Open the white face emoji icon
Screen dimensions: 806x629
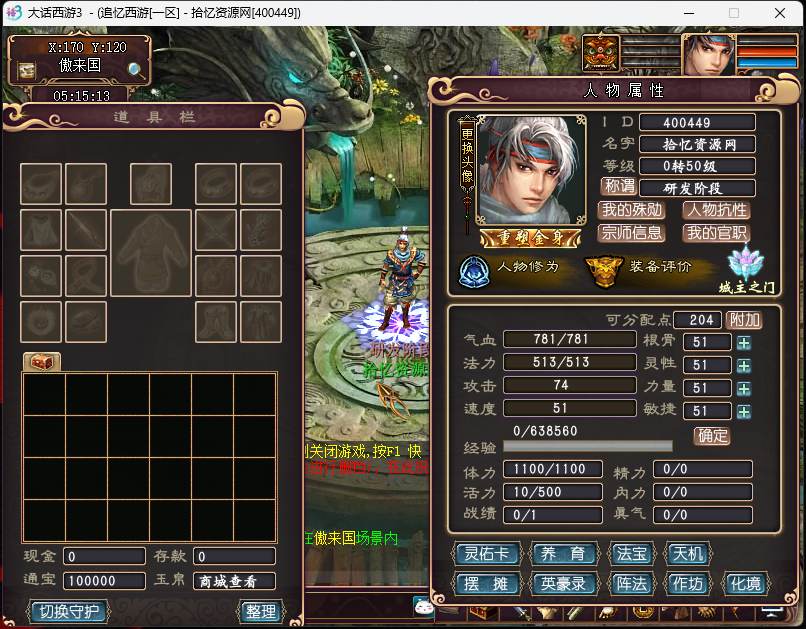424,607
